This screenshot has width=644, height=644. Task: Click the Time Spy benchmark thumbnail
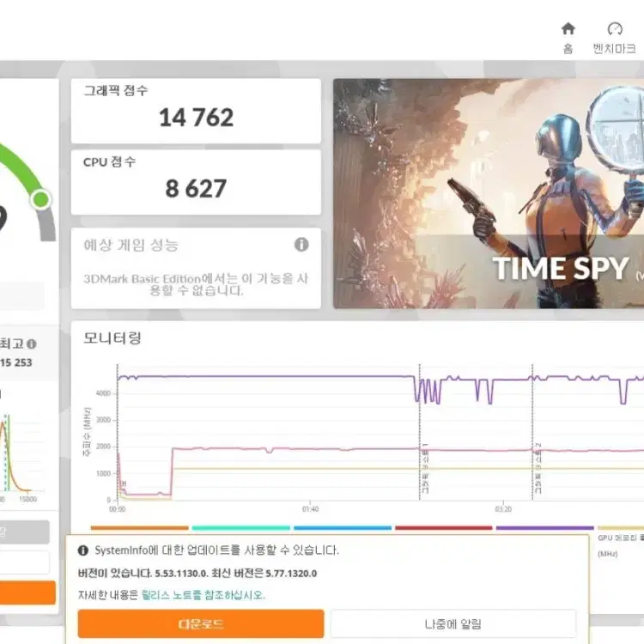click(489, 193)
